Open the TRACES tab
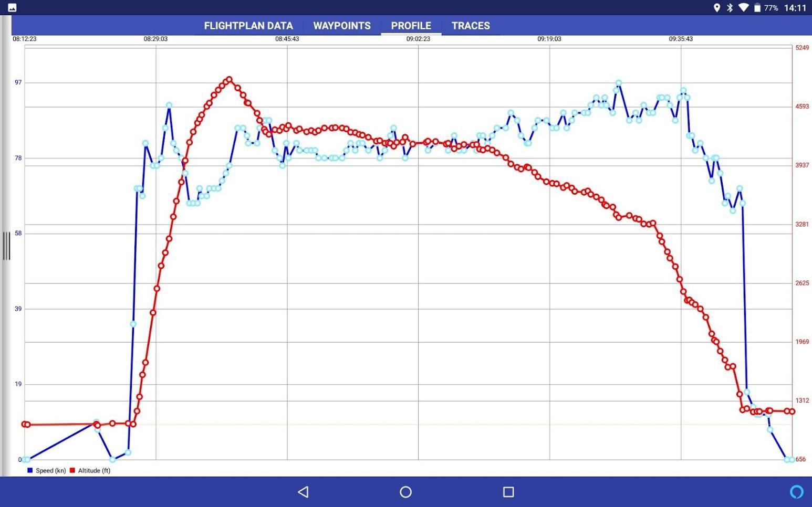Viewport: 812px width, 507px height. [471, 26]
